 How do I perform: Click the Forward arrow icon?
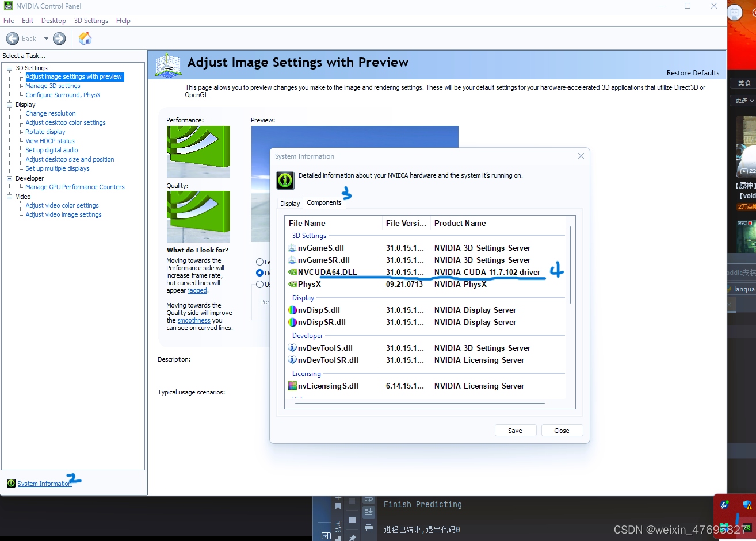tap(59, 39)
